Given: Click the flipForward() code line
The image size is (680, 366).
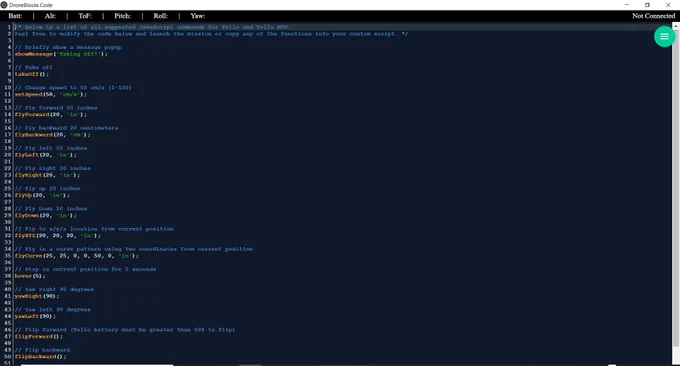Looking at the screenshot, I should tap(39, 337).
